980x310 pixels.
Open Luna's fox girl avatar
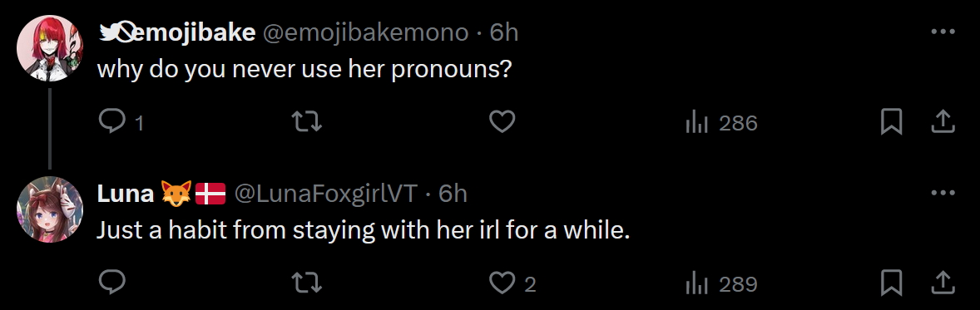tap(49, 209)
